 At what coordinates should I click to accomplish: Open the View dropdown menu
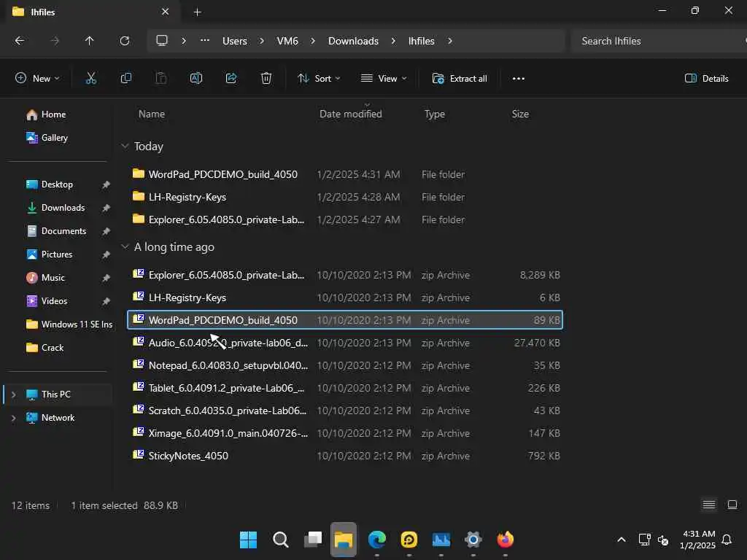384,79
